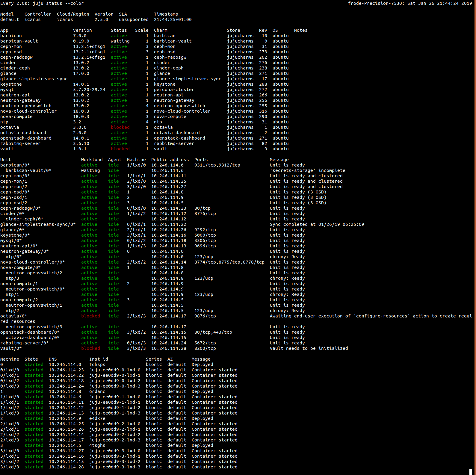Click the barbican-vault app 'waiting' status
This screenshot has width=476, height=475.
point(120,41)
